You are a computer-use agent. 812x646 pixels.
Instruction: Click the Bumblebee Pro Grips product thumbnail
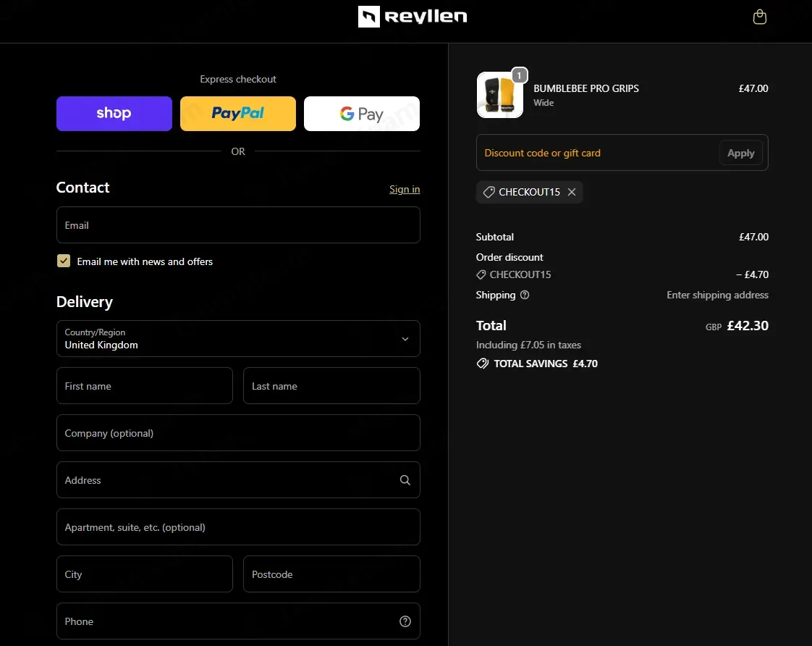[x=500, y=95]
